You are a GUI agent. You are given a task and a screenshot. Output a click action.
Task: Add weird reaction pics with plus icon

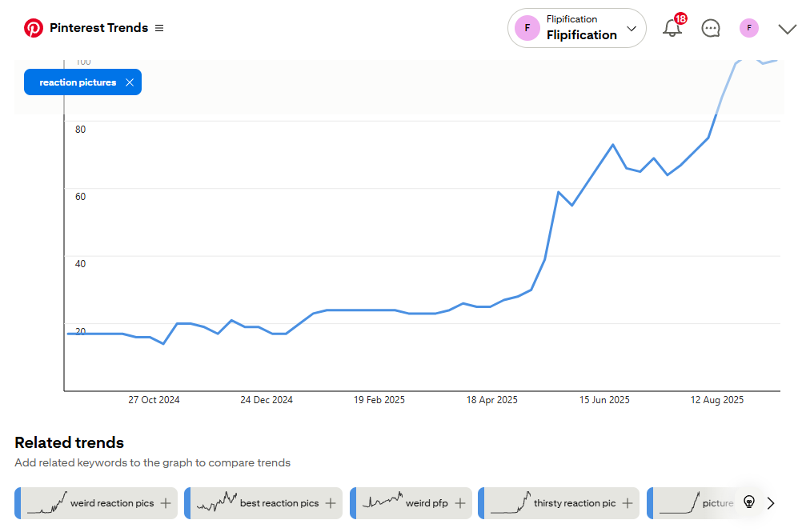point(166,503)
